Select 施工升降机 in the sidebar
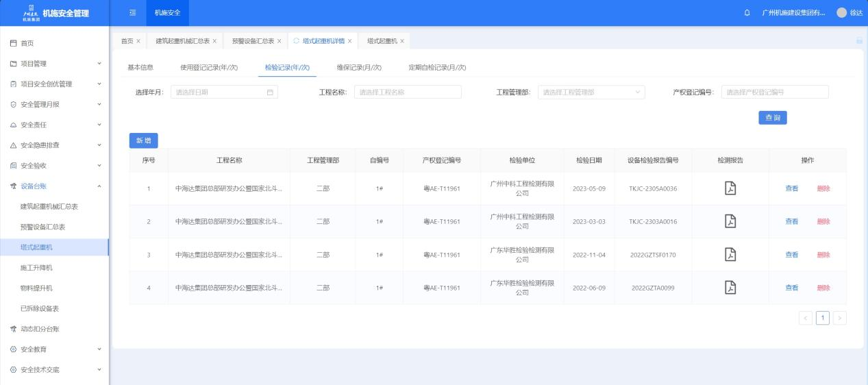 coord(36,268)
